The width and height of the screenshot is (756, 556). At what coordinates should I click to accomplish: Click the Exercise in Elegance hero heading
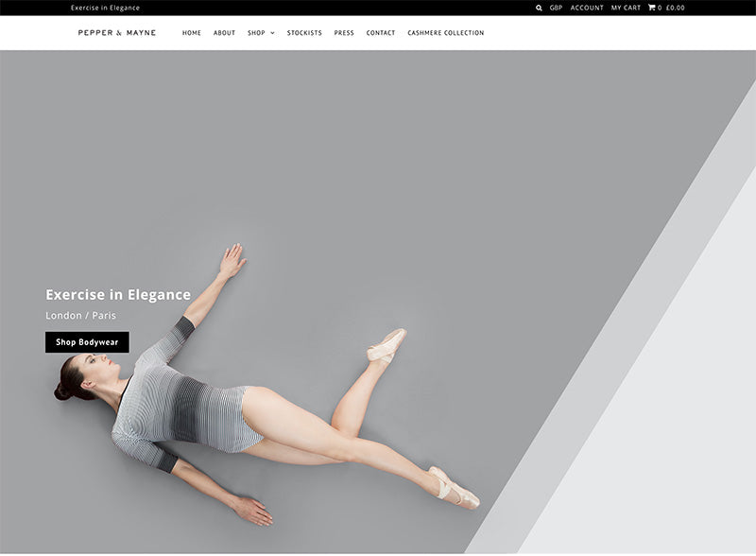pos(118,294)
